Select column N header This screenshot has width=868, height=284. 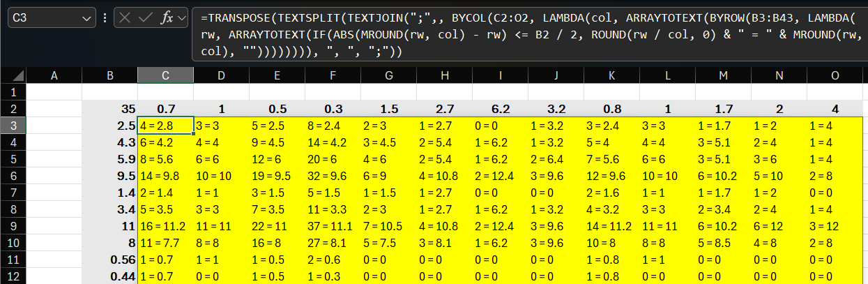pos(779,75)
